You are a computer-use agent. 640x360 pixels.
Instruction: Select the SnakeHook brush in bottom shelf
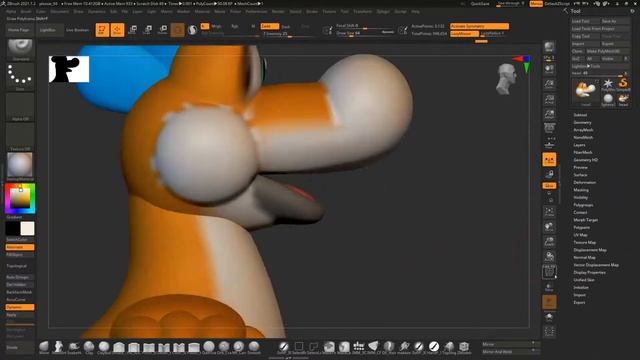click(x=74, y=347)
